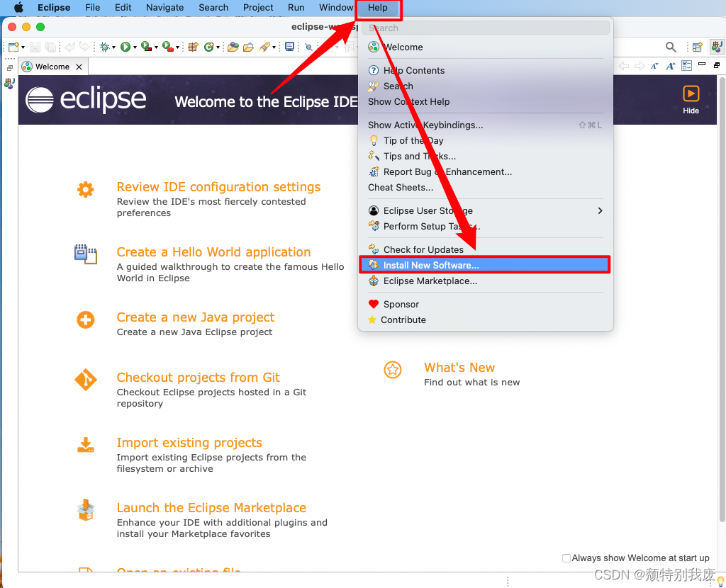Open the Run button dropdown arrow
The height and width of the screenshot is (588, 726).
pos(135,47)
